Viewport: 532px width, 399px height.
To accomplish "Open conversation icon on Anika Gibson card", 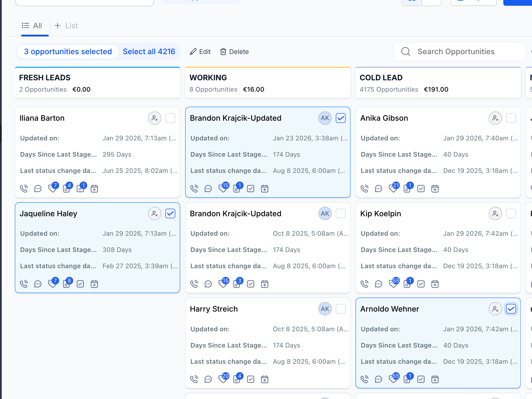I will [378, 189].
